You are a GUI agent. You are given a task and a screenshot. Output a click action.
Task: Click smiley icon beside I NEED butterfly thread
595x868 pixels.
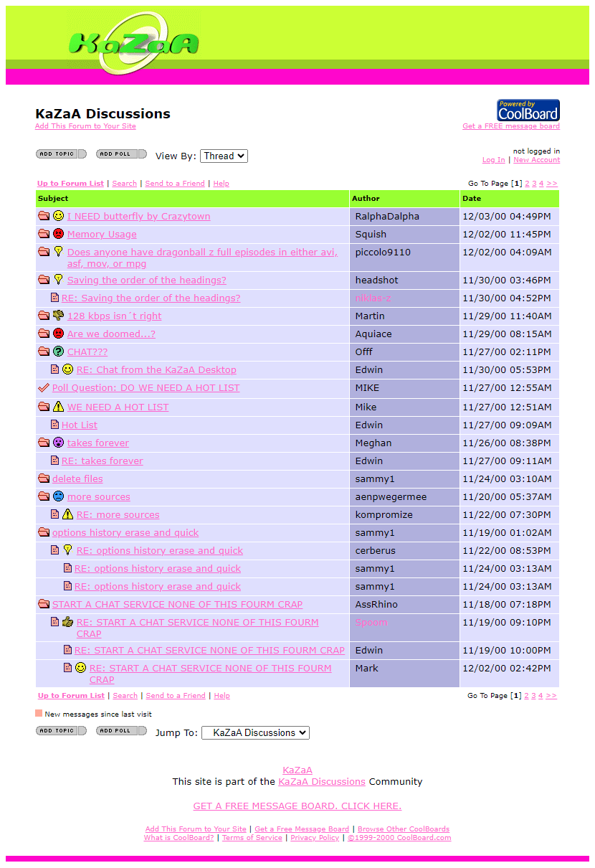tap(59, 216)
